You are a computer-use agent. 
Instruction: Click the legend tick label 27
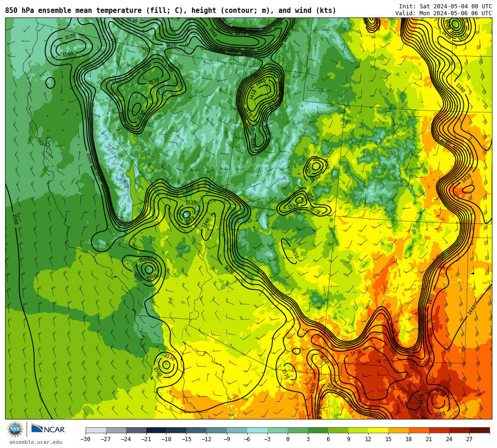pos(469,439)
